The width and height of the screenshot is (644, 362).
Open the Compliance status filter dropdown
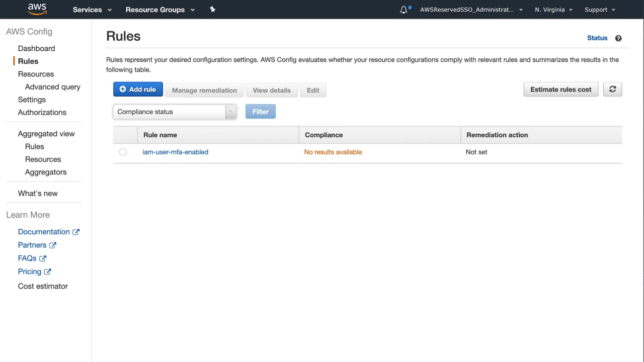[175, 112]
